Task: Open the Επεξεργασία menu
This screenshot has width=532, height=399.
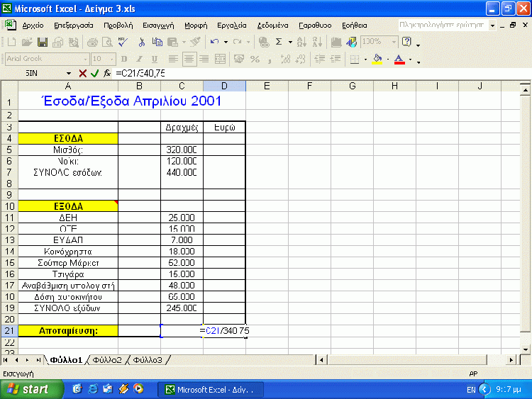Action: pyautogui.click(x=74, y=26)
